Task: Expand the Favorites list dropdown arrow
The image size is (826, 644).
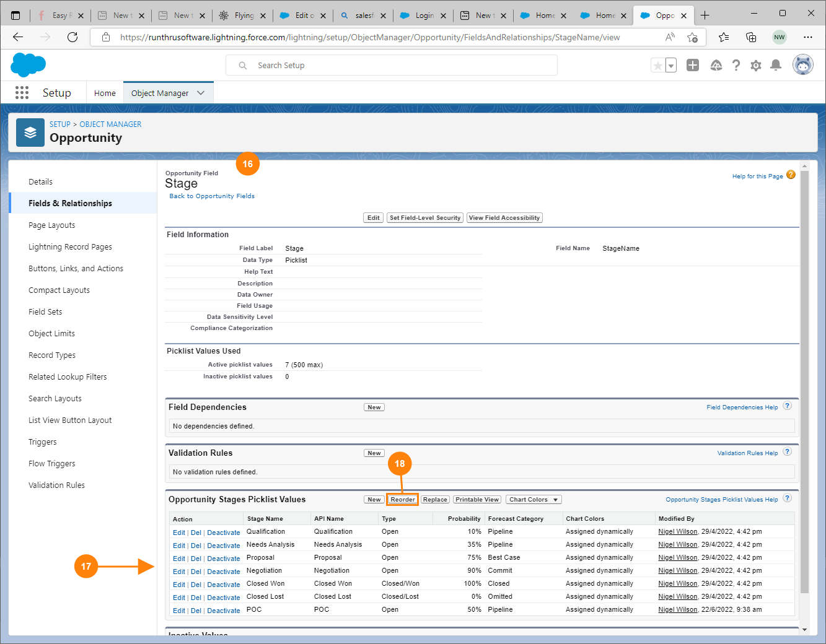Action: [x=671, y=66]
